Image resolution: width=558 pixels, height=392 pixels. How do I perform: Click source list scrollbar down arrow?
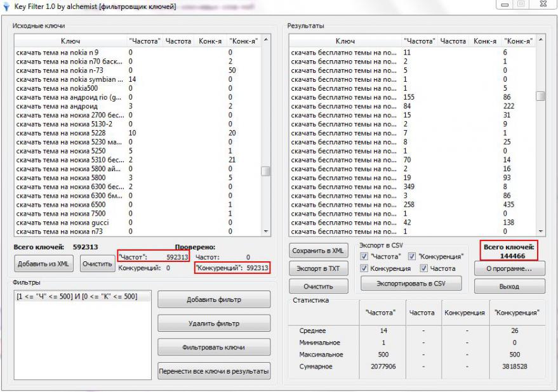coord(265,232)
